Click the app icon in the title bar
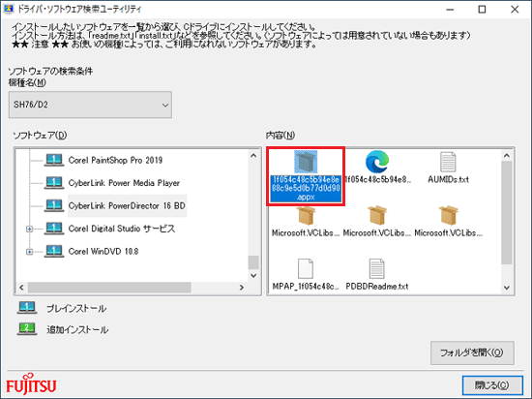The width and height of the screenshot is (532, 399). [9, 9]
